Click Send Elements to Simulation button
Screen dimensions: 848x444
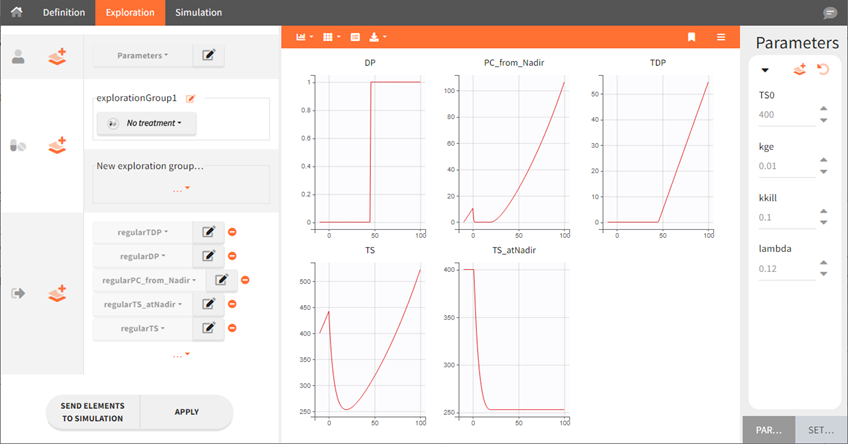coord(93,411)
